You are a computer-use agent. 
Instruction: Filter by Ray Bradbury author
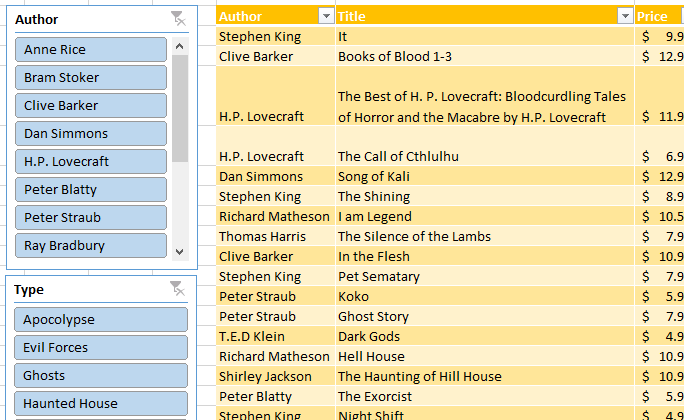(91, 246)
